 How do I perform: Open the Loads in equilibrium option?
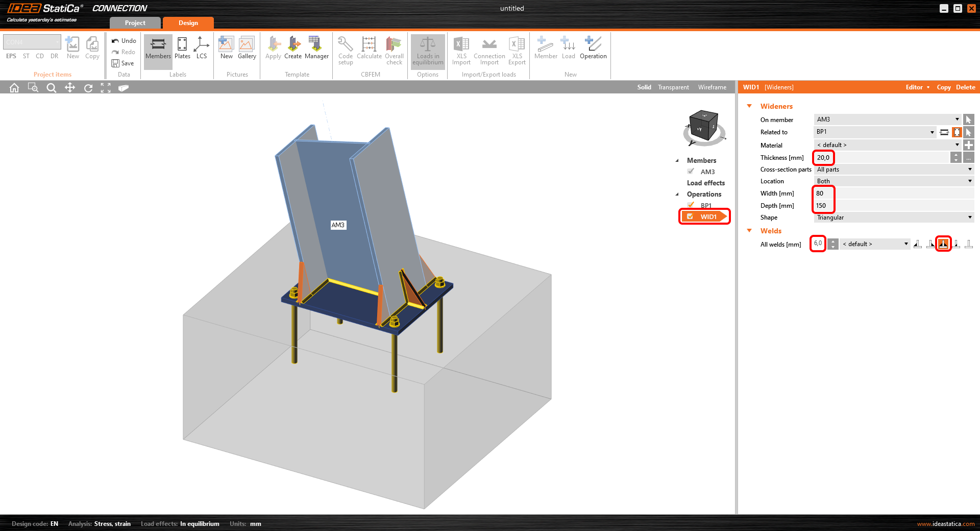click(x=428, y=51)
